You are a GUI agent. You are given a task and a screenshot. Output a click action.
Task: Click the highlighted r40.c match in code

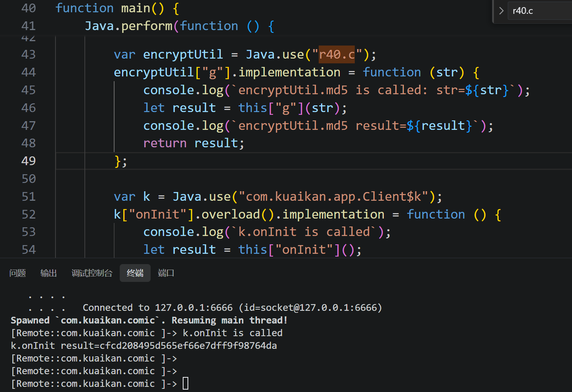(337, 55)
